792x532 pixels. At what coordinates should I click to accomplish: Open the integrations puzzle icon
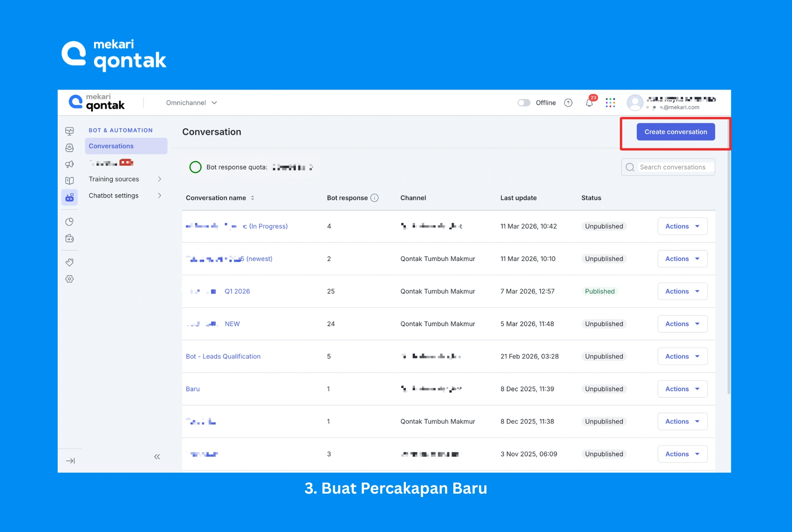tap(70, 262)
